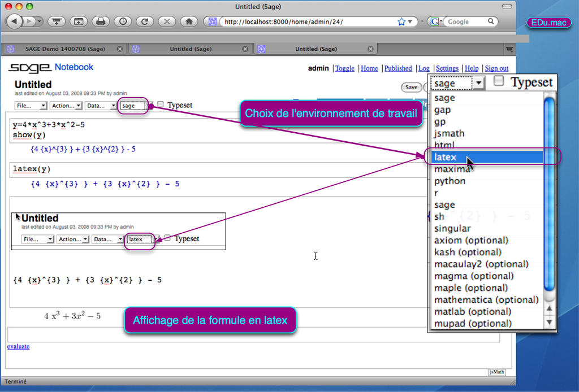Pick python in the language list

pyautogui.click(x=487, y=181)
